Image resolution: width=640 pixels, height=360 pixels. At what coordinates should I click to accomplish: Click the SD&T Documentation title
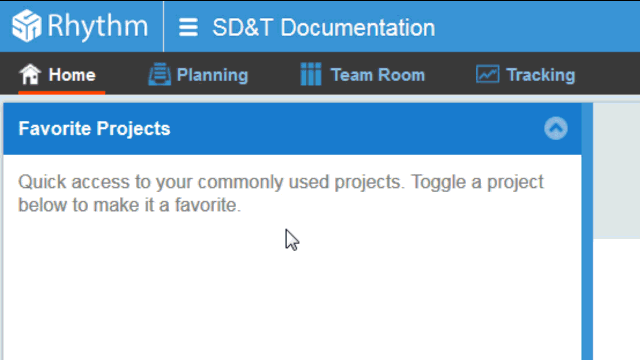pos(324,28)
